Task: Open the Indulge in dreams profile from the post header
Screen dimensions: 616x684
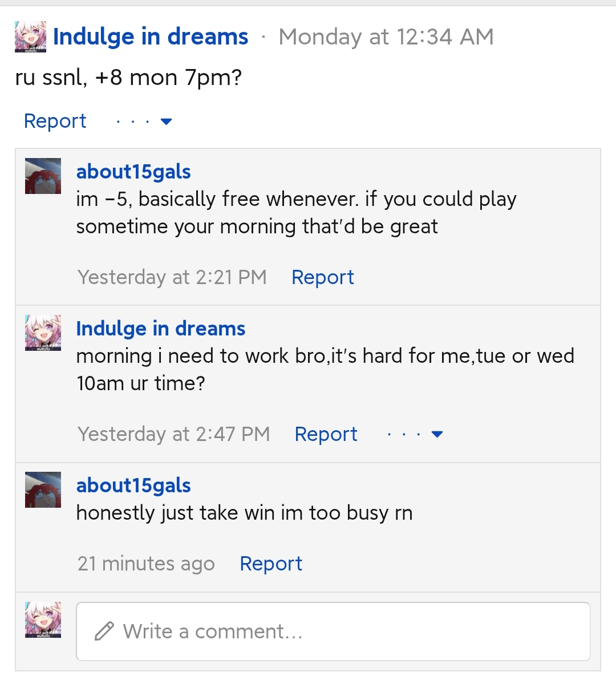Action: coord(151,37)
